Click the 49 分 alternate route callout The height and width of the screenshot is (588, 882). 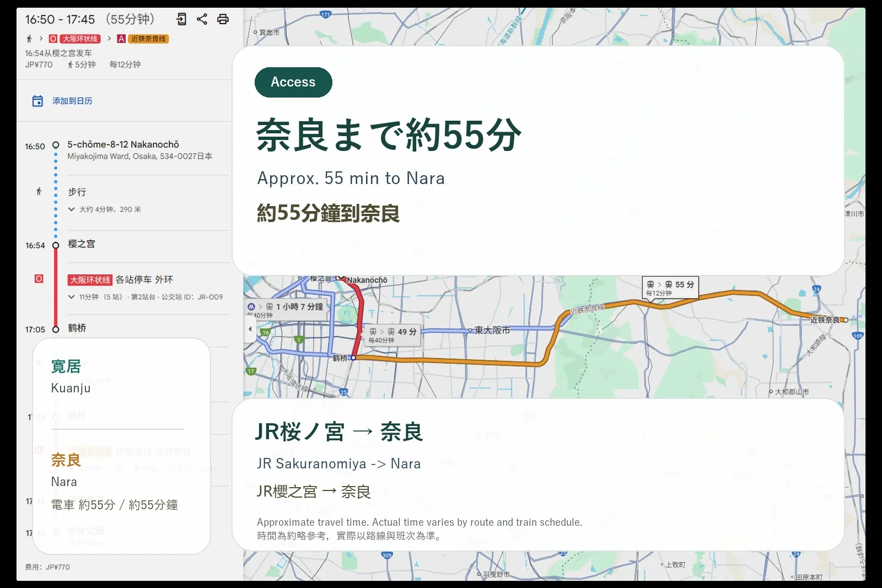(394, 335)
